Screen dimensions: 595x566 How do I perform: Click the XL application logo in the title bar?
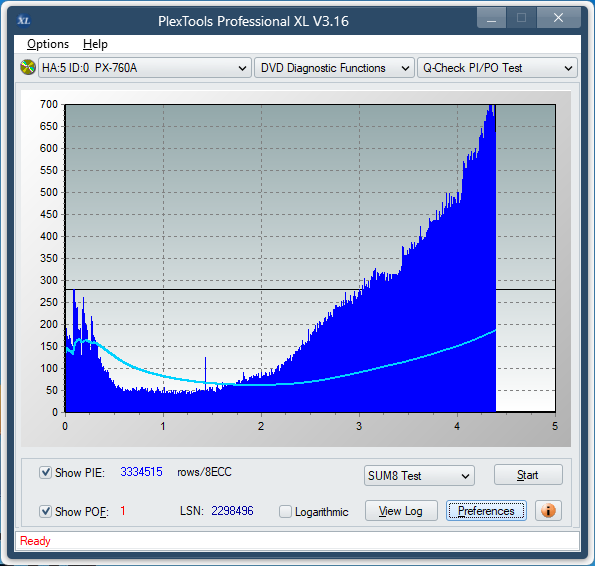click(x=24, y=20)
